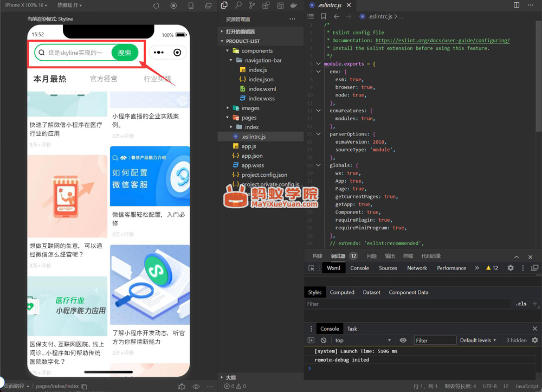Toggle the eye icon in the simulator footer
Screen dimensions: 542x392
(196, 387)
